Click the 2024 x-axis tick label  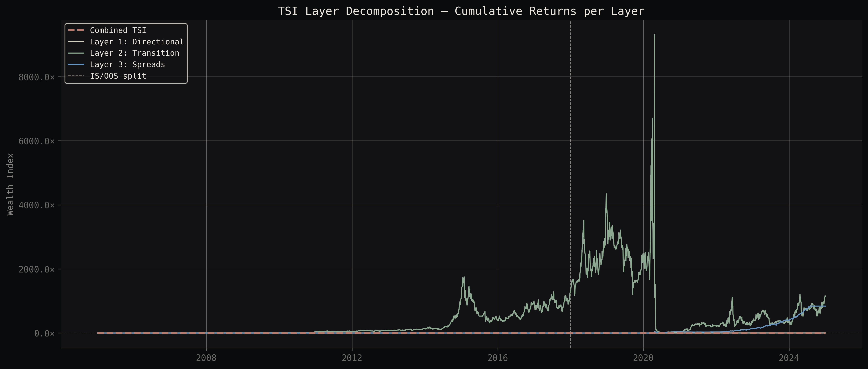coord(789,358)
